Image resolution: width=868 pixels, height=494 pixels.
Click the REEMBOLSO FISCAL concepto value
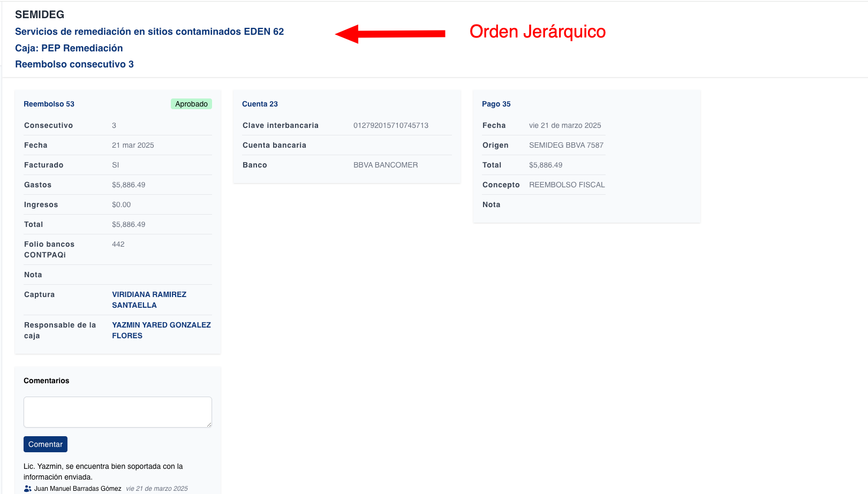tap(567, 185)
